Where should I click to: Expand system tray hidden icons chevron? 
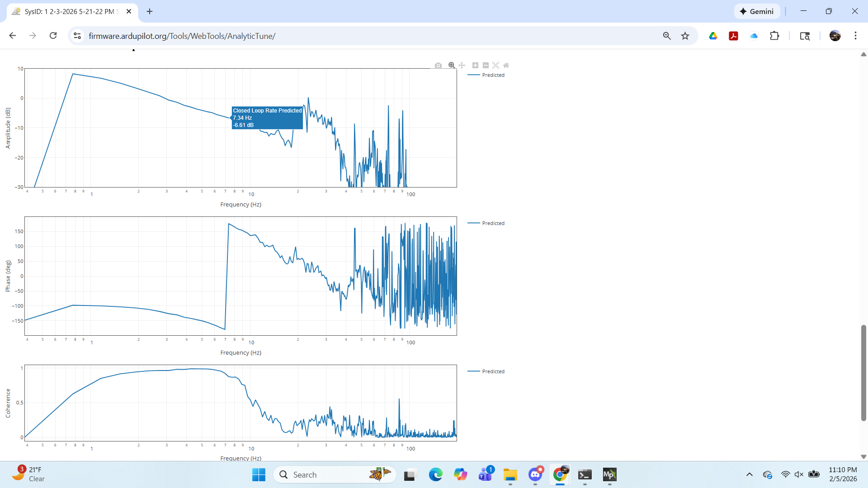(x=749, y=474)
